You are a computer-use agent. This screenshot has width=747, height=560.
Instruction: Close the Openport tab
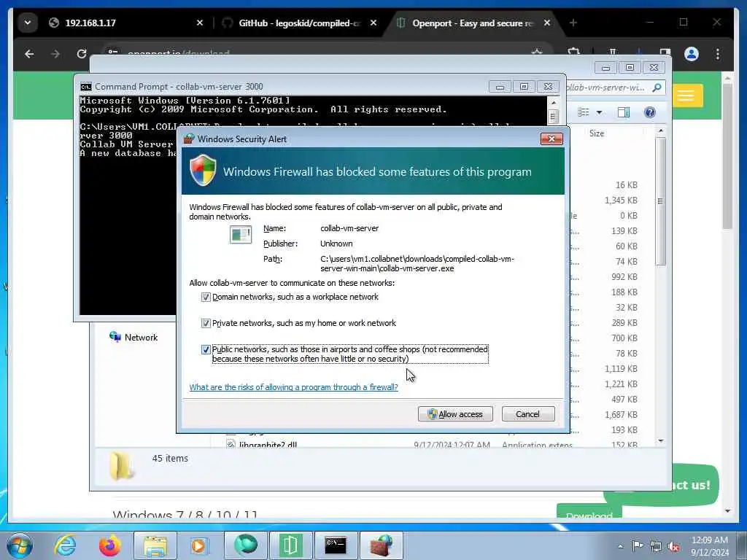pyautogui.click(x=547, y=23)
